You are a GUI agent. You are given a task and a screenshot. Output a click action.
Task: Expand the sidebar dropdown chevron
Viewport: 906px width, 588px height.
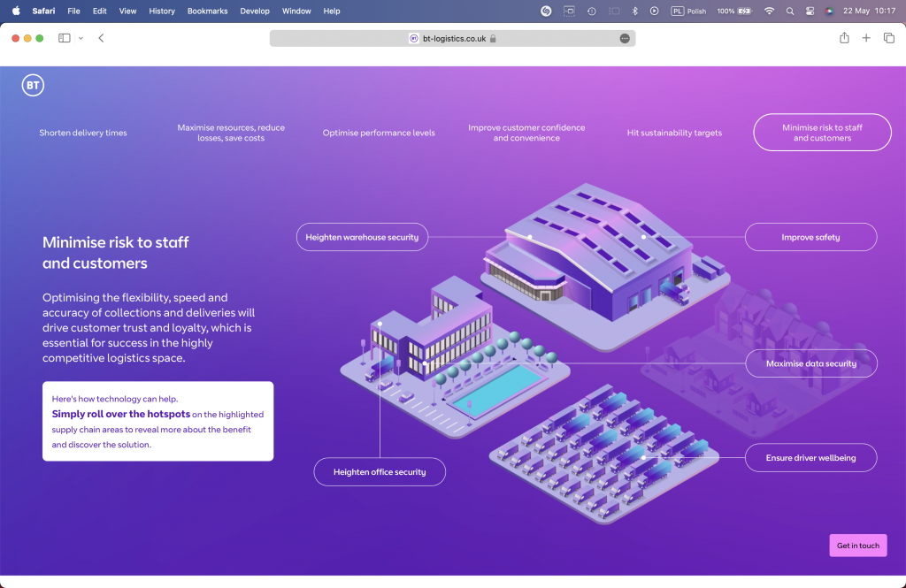[x=81, y=38]
